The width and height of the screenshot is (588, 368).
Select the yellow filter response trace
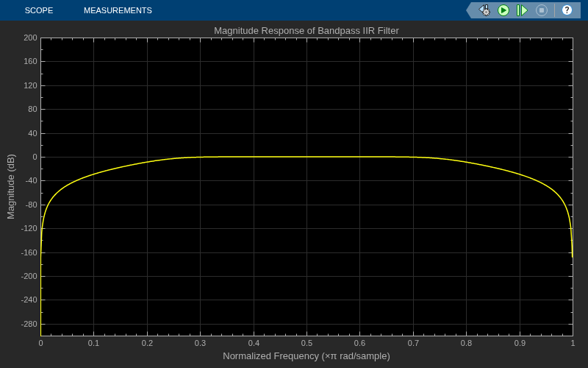[306, 157]
